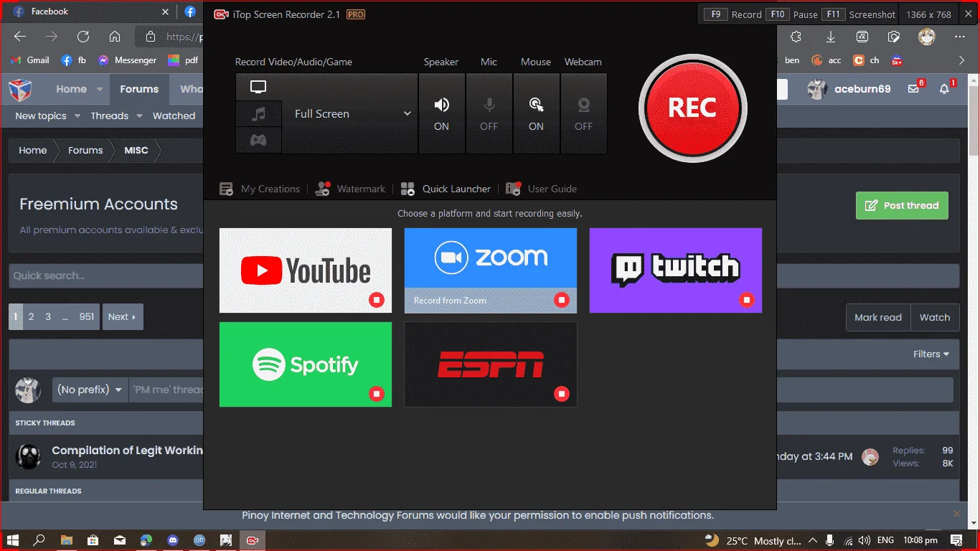The image size is (980, 551).
Task: Launch recording from the Spotify tile
Action: pyautogui.click(x=306, y=364)
